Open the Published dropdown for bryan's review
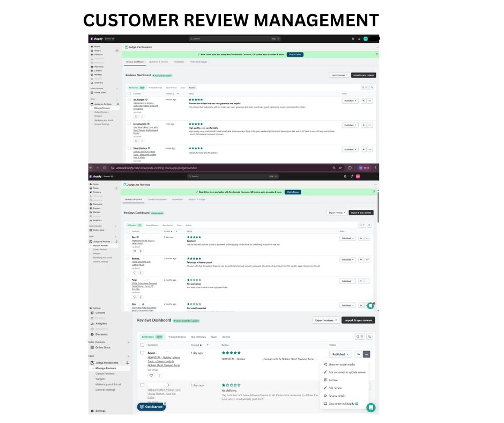The height and width of the screenshot is (423, 504). pyautogui.click(x=350, y=125)
